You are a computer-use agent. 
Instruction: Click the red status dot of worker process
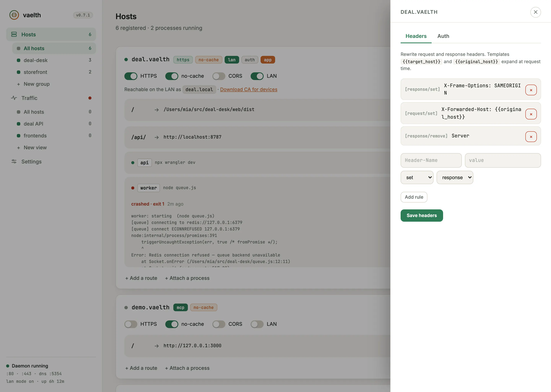coord(133,188)
